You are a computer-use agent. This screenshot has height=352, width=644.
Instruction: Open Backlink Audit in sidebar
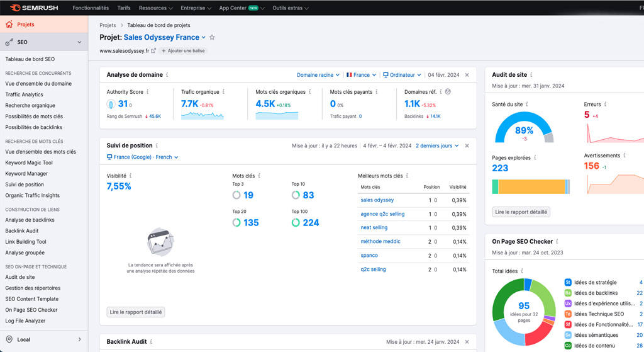click(22, 231)
